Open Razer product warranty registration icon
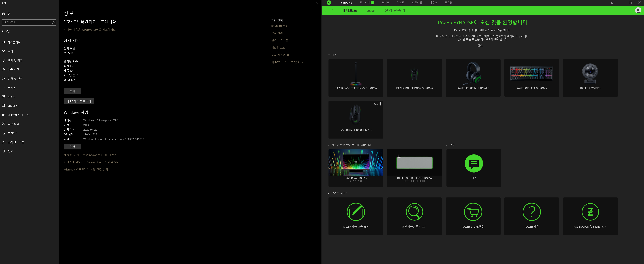The height and width of the screenshot is (264, 644). [356, 212]
